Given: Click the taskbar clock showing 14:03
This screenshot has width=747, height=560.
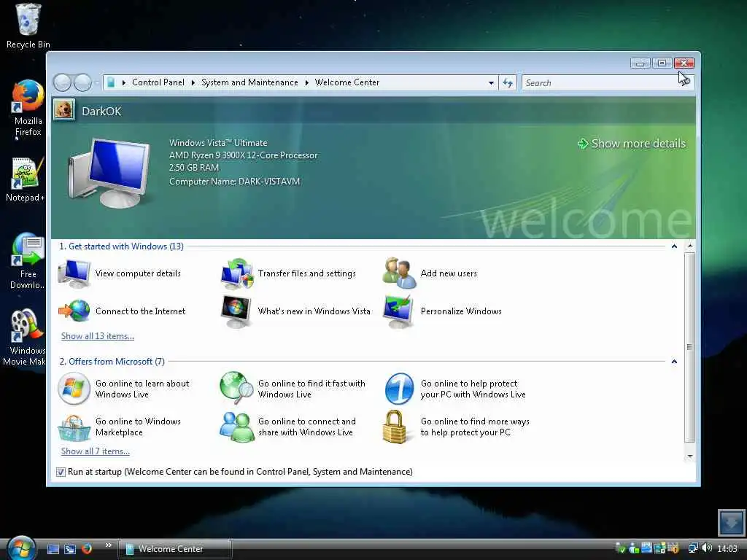Looking at the screenshot, I should pyautogui.click(x=727, y=549).
